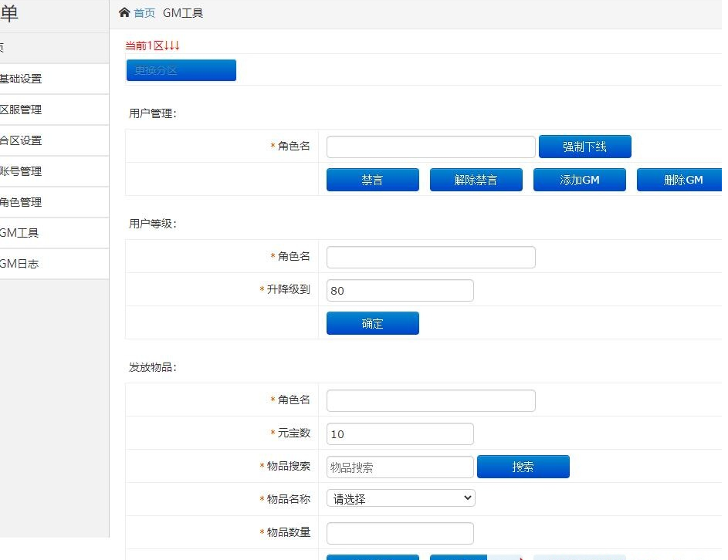Screen dimensions: 728x560
Task: Click the home icon in the breadcrumb
Action: pyautogui.click(x=124, y=12)
